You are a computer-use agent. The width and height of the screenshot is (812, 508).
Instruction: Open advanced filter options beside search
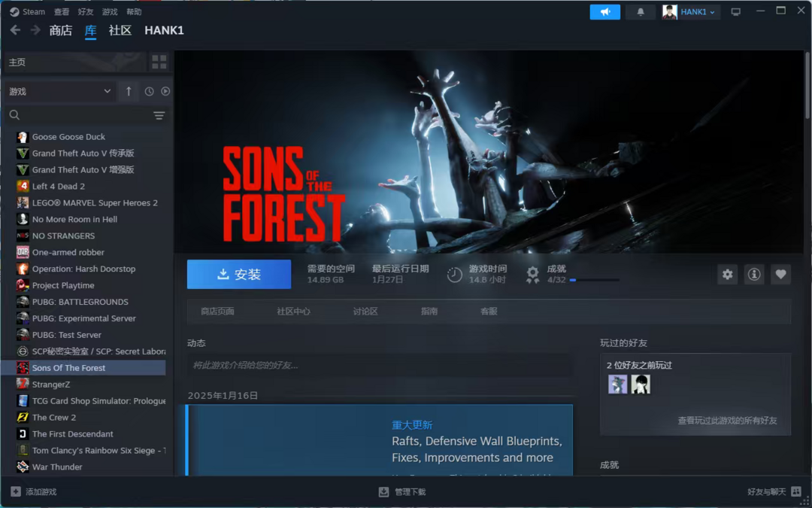[159, 115]
